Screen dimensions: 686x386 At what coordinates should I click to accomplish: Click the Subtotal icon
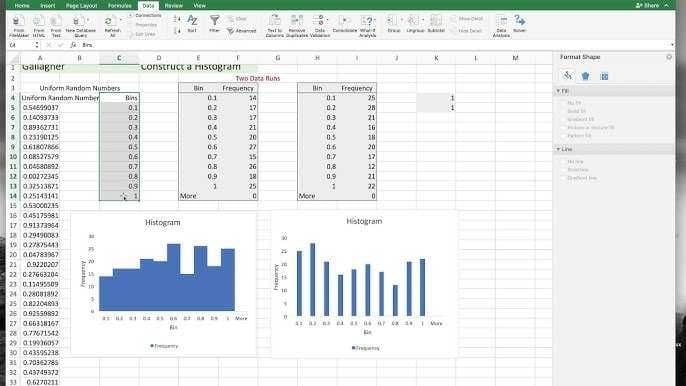436,21
